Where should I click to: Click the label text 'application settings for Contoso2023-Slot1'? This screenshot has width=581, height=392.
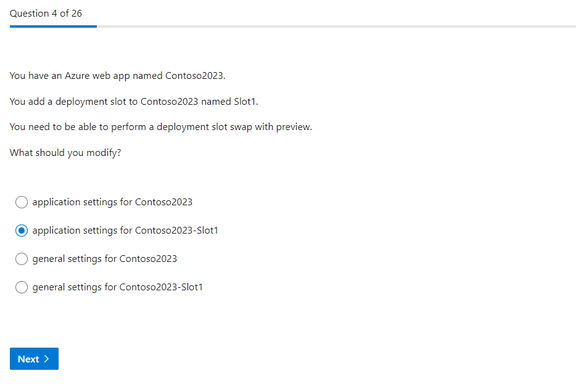tap(125, 231)
